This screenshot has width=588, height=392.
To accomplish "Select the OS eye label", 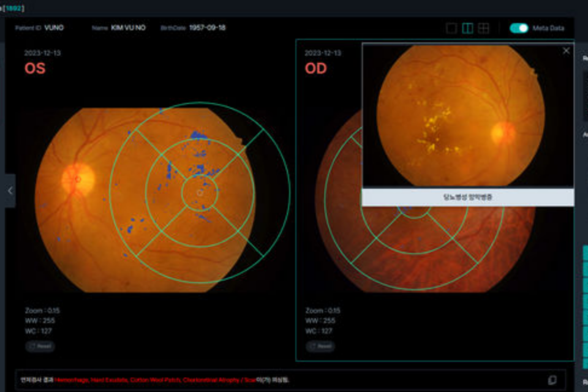I will coord(35,68).
